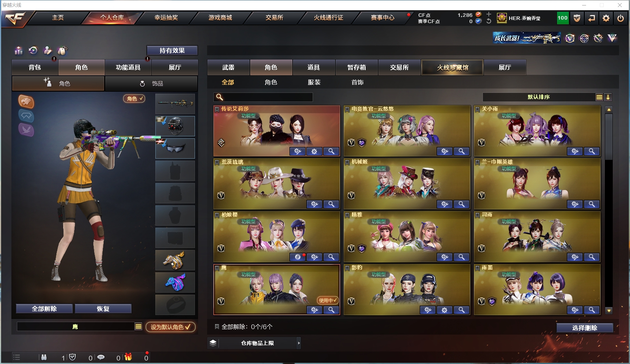
Task: Click the gear icon on 影豹 character card
Action: tap(444, 310)
